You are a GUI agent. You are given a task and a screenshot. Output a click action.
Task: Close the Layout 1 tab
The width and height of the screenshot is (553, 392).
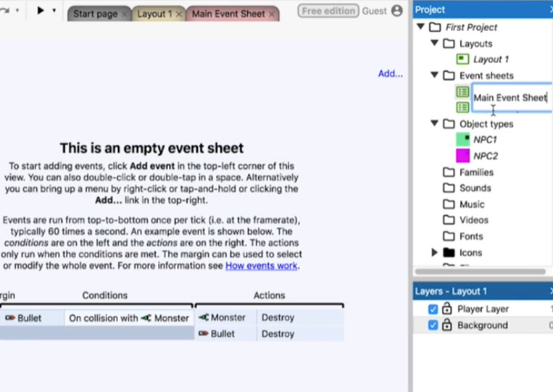tap(179, 14)
